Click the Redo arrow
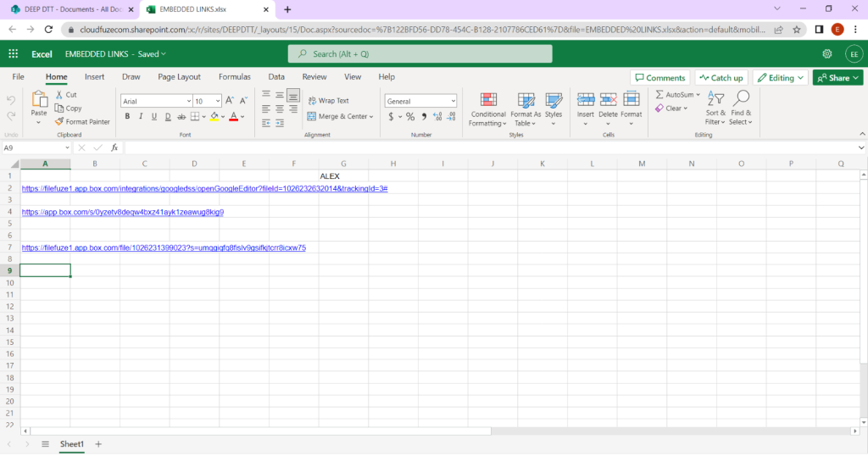868x456 pixels. click(x=11, y=115)
